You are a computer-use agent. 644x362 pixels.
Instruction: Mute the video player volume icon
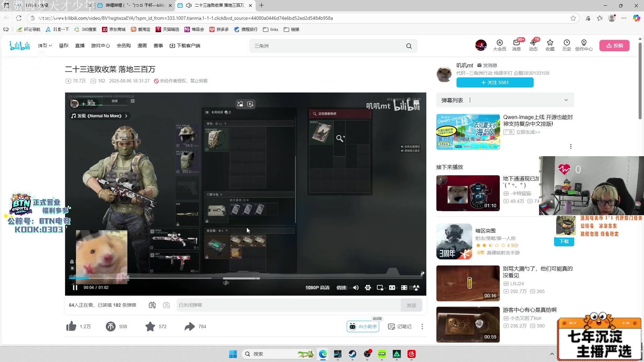(x=356, y=288)
